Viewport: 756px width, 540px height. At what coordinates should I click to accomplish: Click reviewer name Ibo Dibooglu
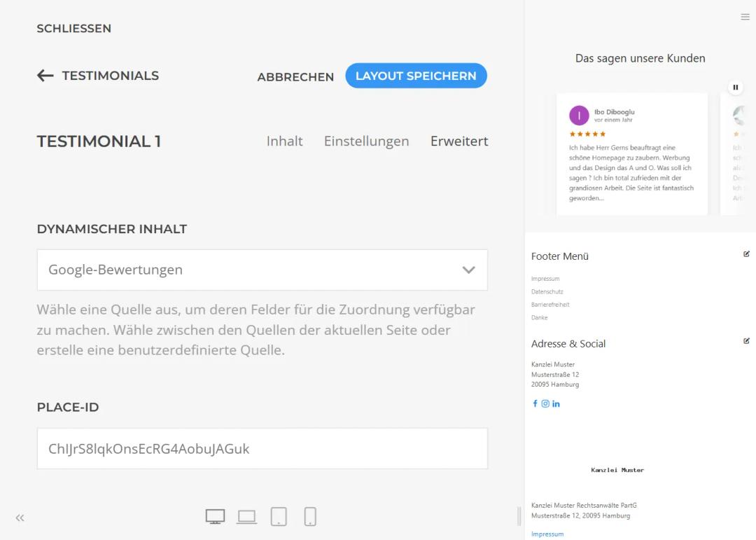click(615, 112)
